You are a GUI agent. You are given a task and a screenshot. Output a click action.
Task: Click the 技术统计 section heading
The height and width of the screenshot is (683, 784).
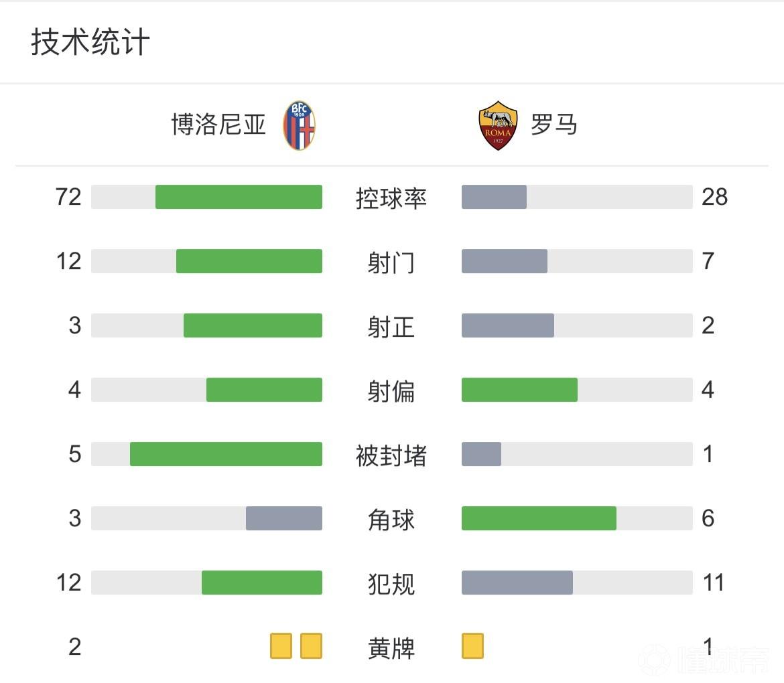coord(90,42)
